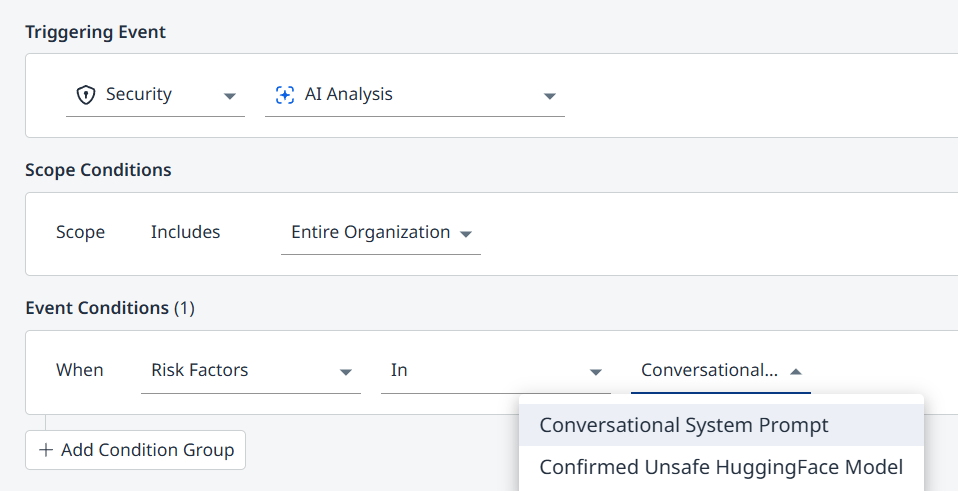
Task: Click the arrow of the AI Analysis dropdown
Action: point(549,96)
